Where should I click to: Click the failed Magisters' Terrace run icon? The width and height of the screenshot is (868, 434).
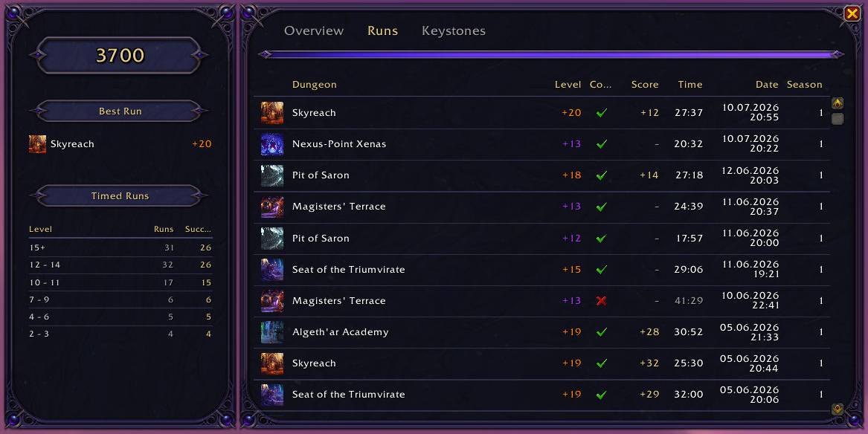click(271, 301)
